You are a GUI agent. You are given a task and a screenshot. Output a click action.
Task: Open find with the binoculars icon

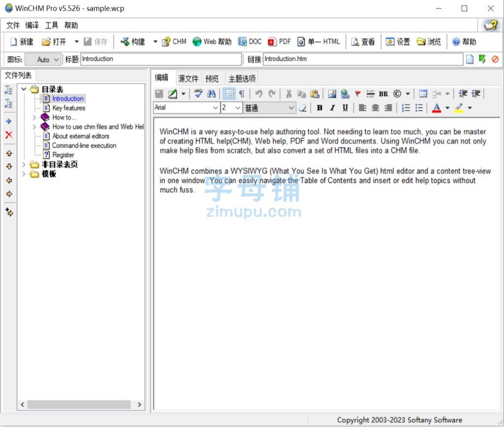point(211,94)
